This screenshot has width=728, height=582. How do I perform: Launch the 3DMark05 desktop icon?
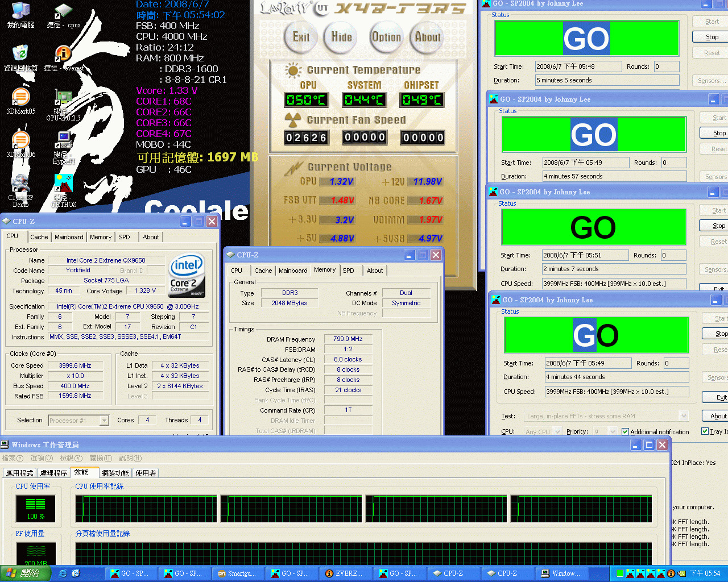(20, 101)
